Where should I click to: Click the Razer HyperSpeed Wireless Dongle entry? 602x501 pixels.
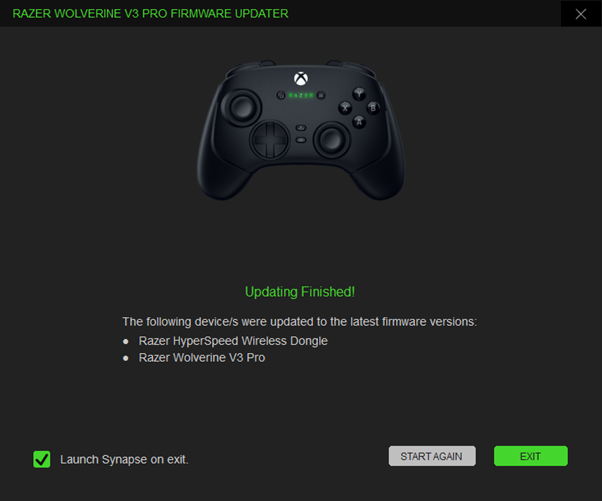tap(233, 341)
